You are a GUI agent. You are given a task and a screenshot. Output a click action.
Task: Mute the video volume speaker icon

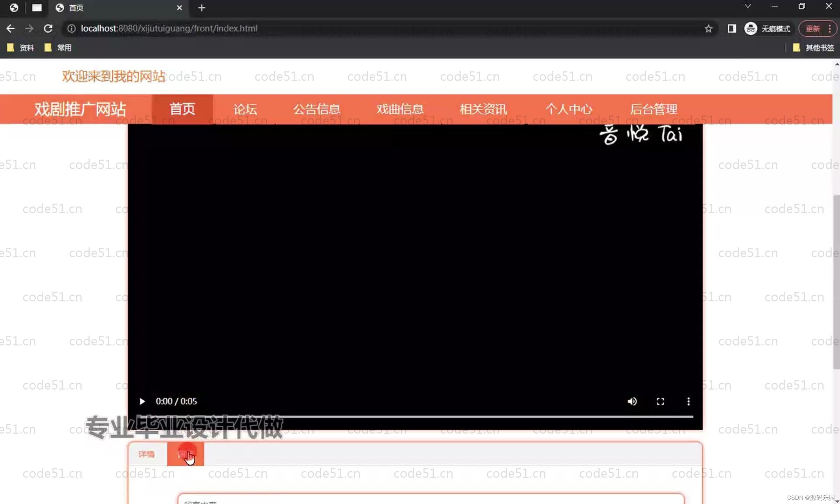[632, 401]
